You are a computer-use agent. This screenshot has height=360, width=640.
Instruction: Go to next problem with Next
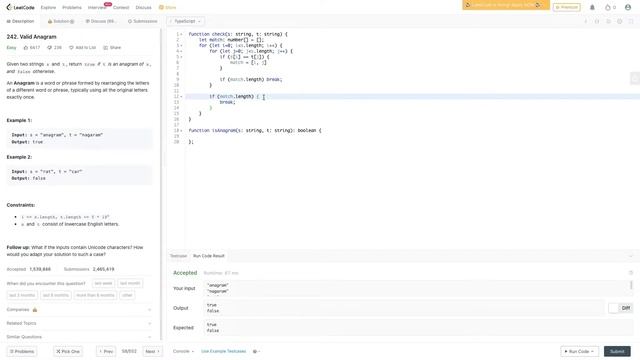click(x=152, y=351)
